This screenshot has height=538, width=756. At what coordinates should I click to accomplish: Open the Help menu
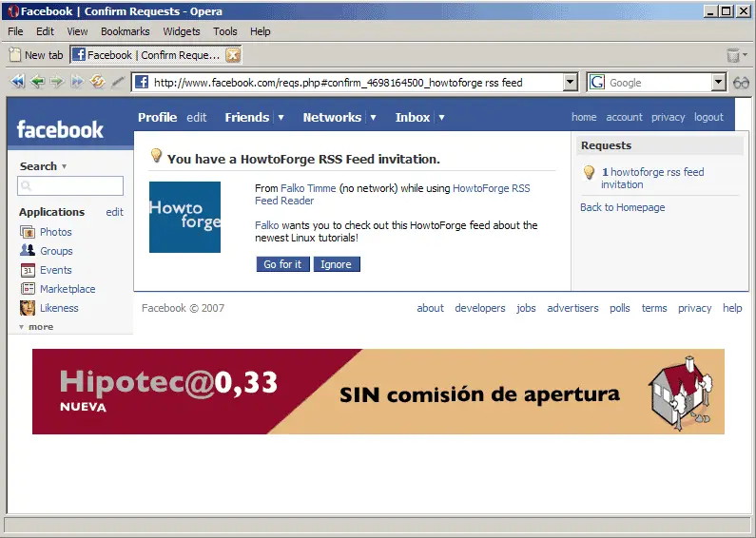[260, 31]
